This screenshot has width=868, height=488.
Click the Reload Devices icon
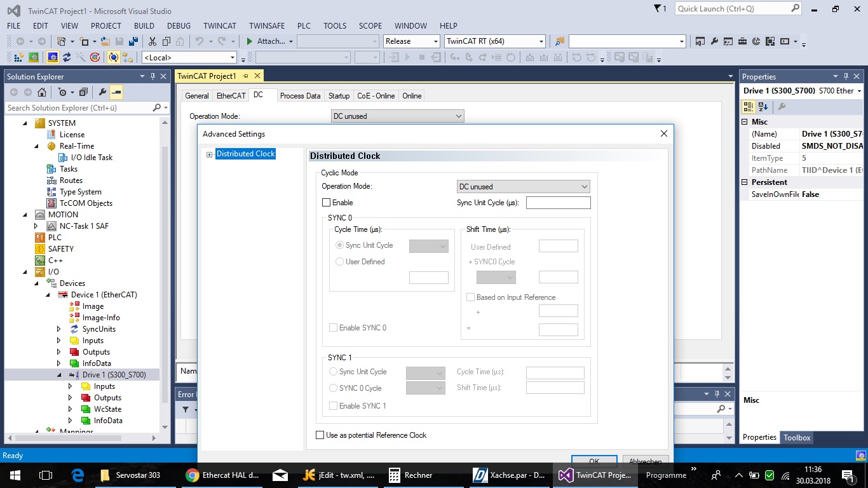[x=67, y=57]
